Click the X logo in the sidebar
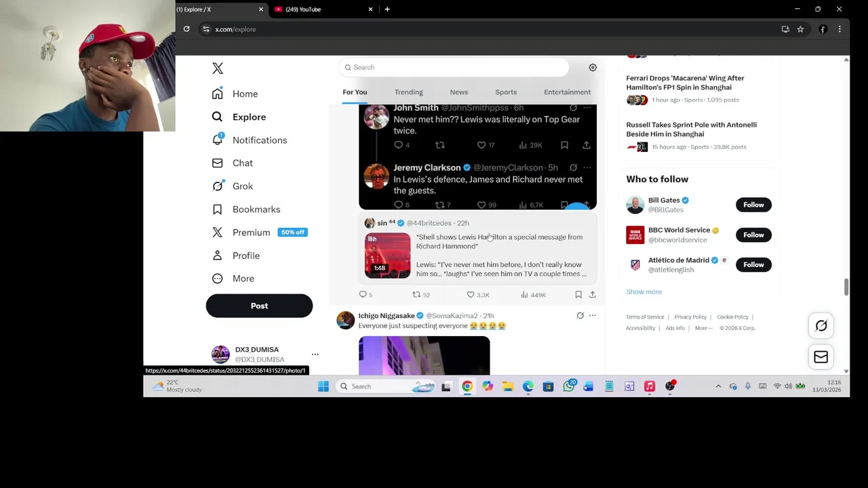Image resolution: width=868 pixels, height=488 pixels. [218, 68]
